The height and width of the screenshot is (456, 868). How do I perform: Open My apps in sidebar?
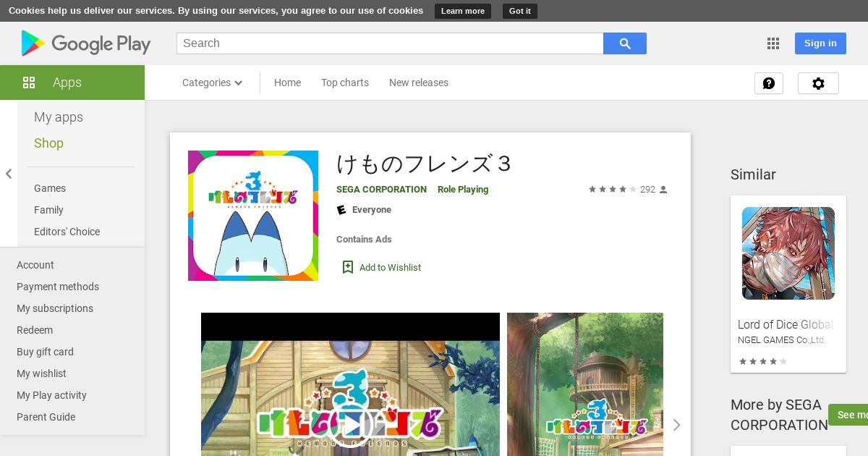59,117
